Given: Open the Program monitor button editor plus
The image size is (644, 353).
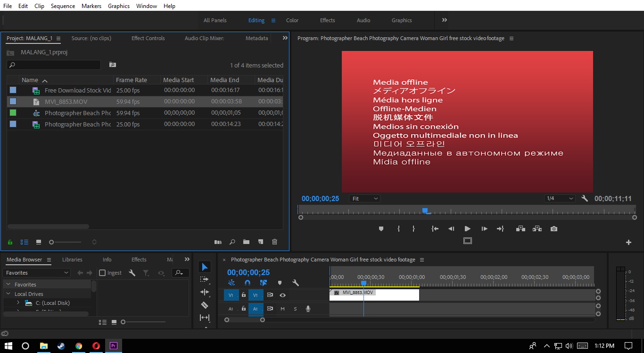Looking at the screenshot, I should 628,242.
